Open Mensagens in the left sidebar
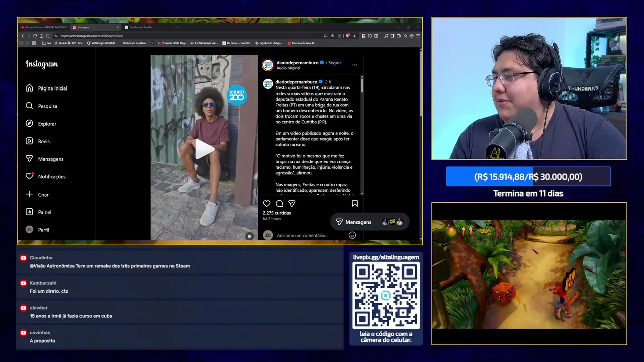 tap(45, 159)
